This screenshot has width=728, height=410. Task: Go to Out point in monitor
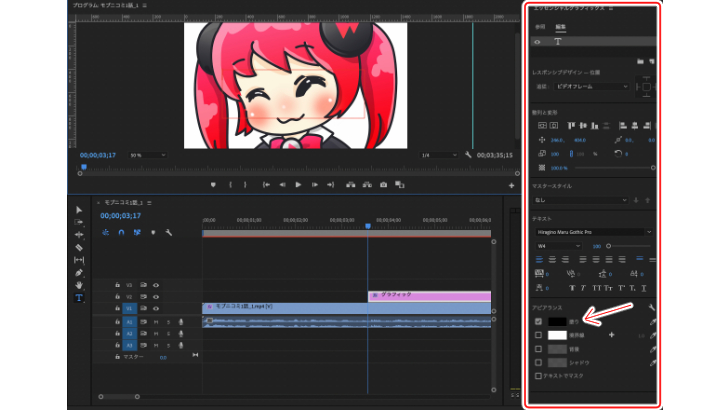coord(331,185)
